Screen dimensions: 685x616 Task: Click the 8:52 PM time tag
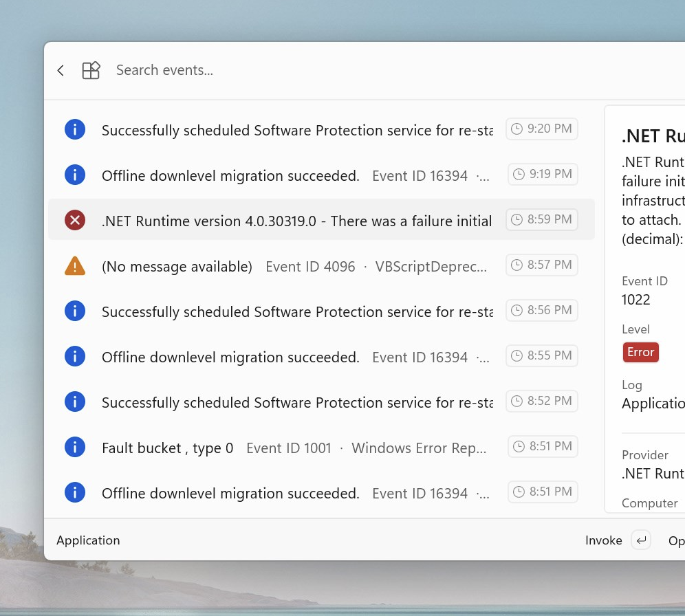click(x=542, y=401)
